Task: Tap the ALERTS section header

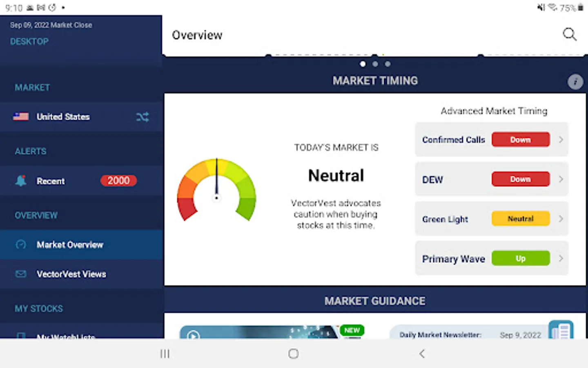Action: (x=31, y=151)
